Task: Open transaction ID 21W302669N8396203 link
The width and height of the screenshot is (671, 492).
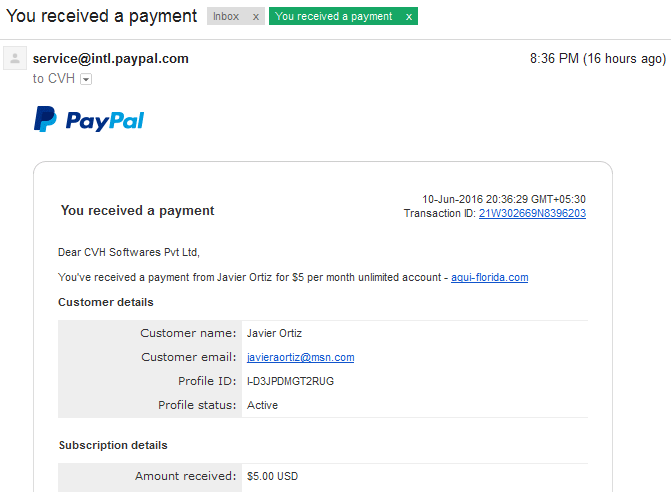Action: 532,213
